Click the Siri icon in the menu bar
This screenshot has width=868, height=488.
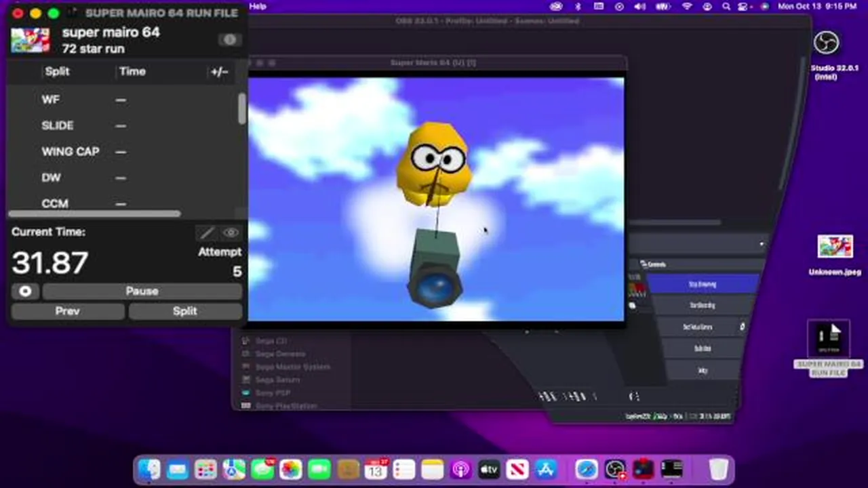pos(765,6)
